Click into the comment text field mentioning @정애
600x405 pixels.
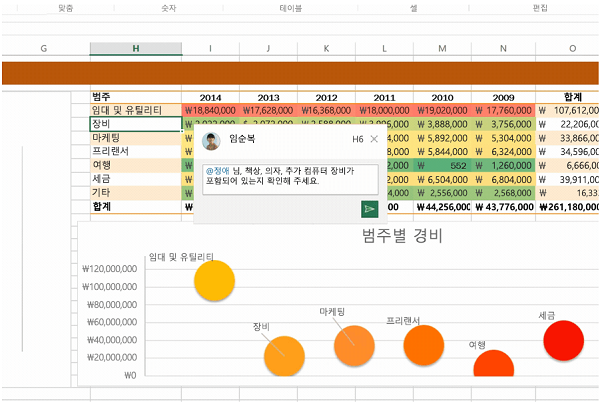tap(290, 179)
